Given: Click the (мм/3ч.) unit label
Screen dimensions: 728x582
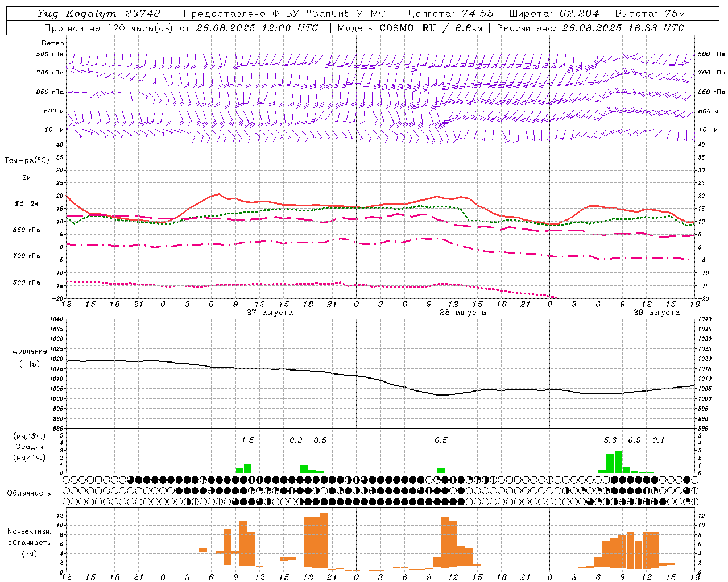Looking at the screenshot, I should (30, 436).
